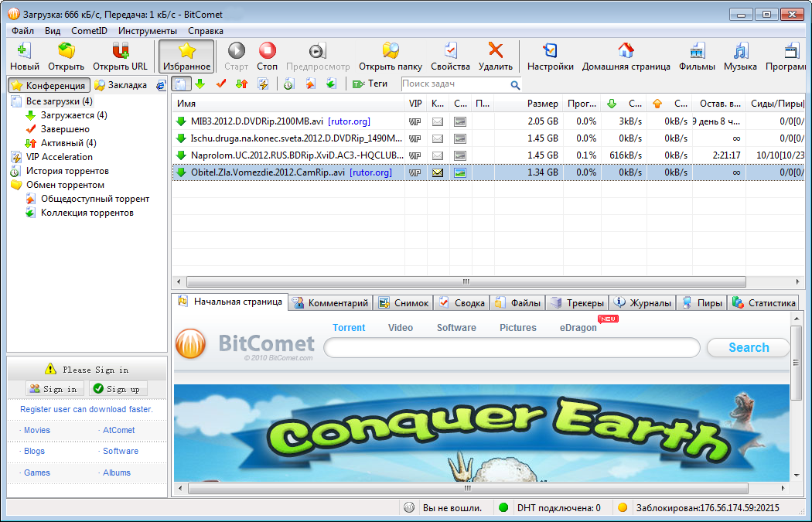This screenshot has width=812, height=522.
Task: Switch to the Трекеры tab
Action: (578, 303)
